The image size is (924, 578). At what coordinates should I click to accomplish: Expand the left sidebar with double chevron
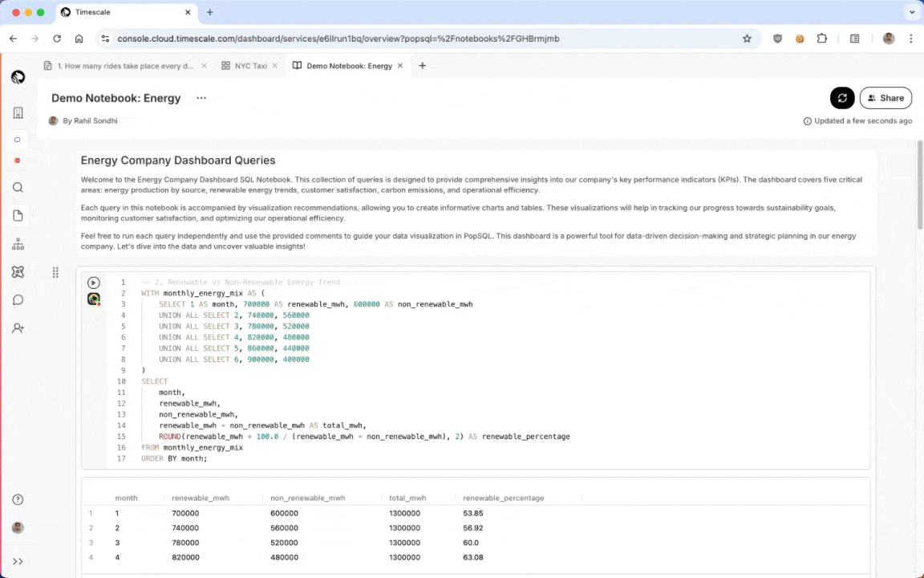tap(18, 561)
